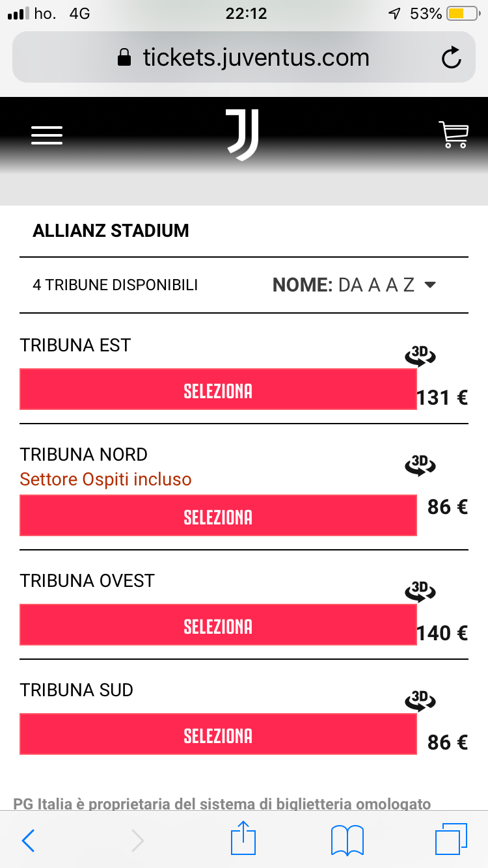Tap the Allianz Stadium heading
Screen dimensions: 488x868
pos(111,231)
